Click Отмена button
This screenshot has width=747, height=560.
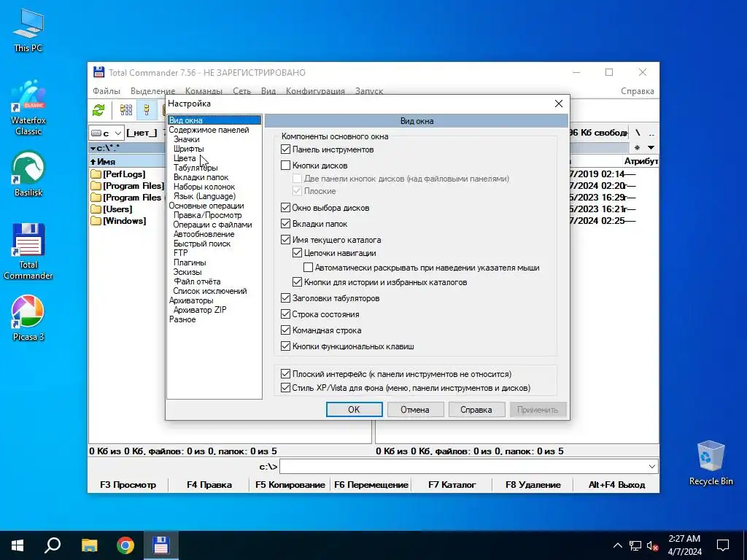coord(415,410)
